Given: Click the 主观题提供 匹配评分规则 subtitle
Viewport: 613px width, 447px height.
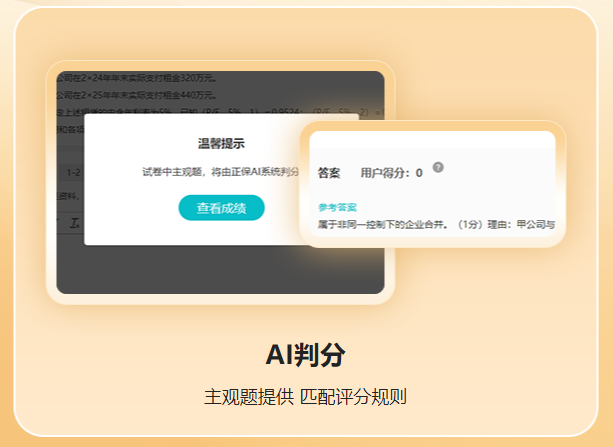Looking at the screenshot, I should click(305, 397).
